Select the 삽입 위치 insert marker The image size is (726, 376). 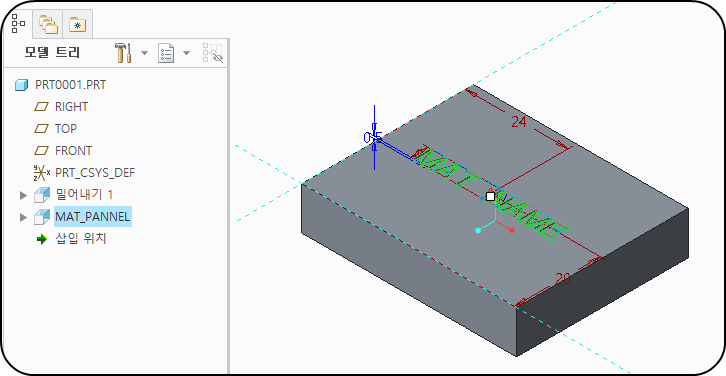pyautogui.click(x=81, y=239)
